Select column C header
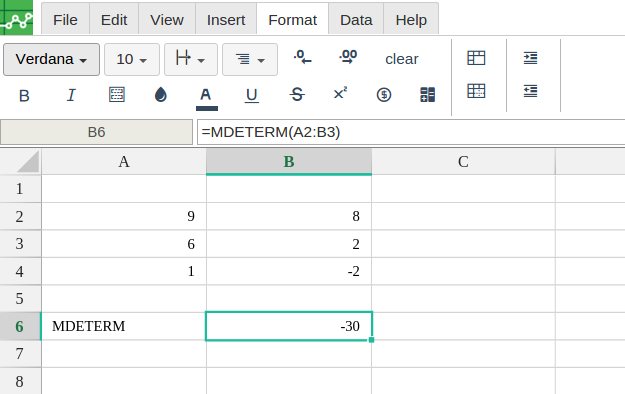Screen dimensions: 625x394 click(x=463, y=162)
